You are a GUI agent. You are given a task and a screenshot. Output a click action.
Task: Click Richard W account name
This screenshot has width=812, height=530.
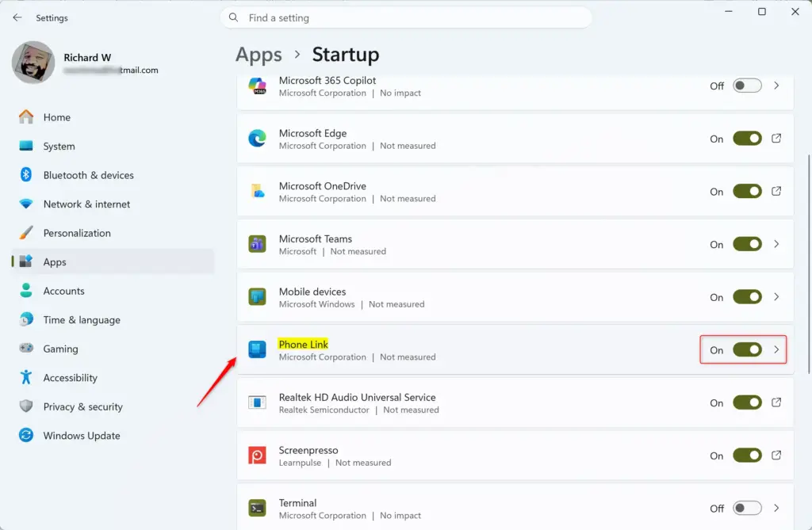coord(87,58)
